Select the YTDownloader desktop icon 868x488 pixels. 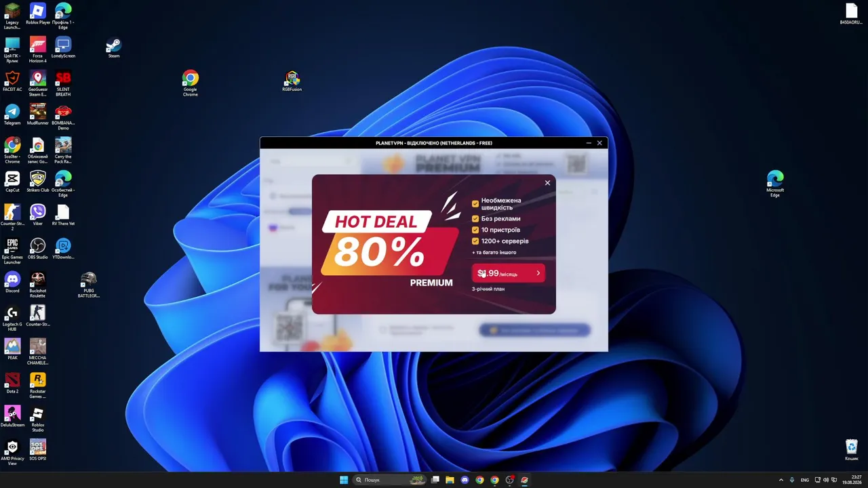click(63, 249)
